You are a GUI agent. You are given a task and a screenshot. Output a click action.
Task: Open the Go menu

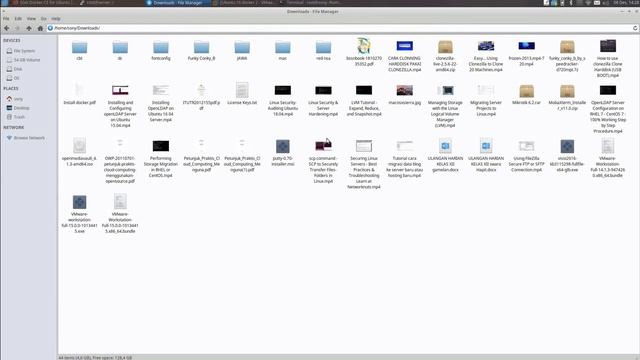click(x=43, y=19)
